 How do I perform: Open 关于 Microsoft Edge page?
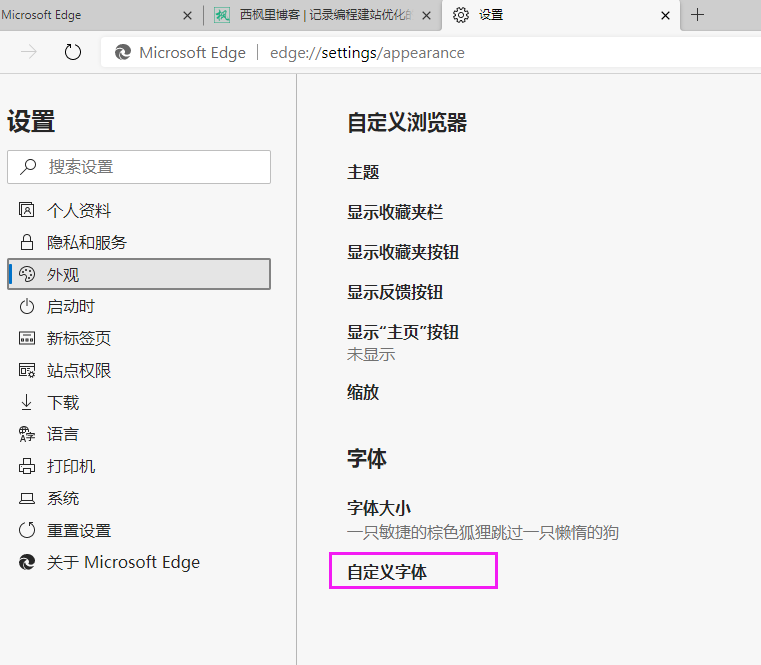[139, 562]
